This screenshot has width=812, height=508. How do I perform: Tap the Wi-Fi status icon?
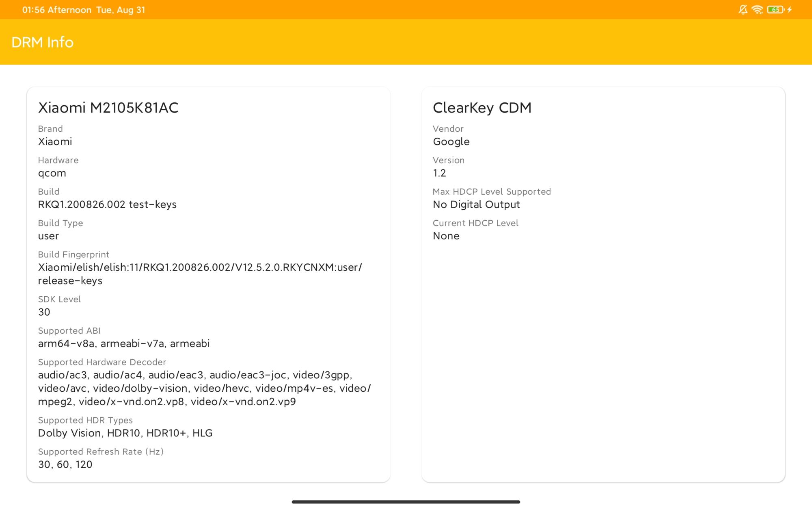[x=758, y=10]
